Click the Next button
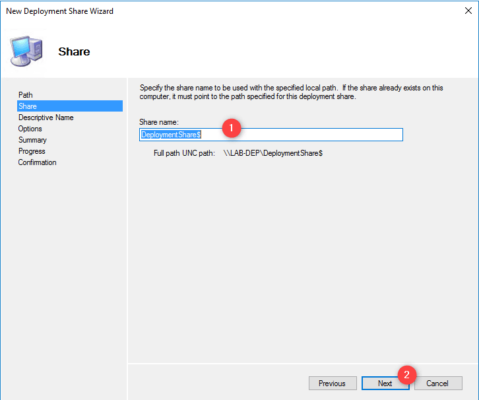Viewport: 479px width, 400px height. coord(385,383)
